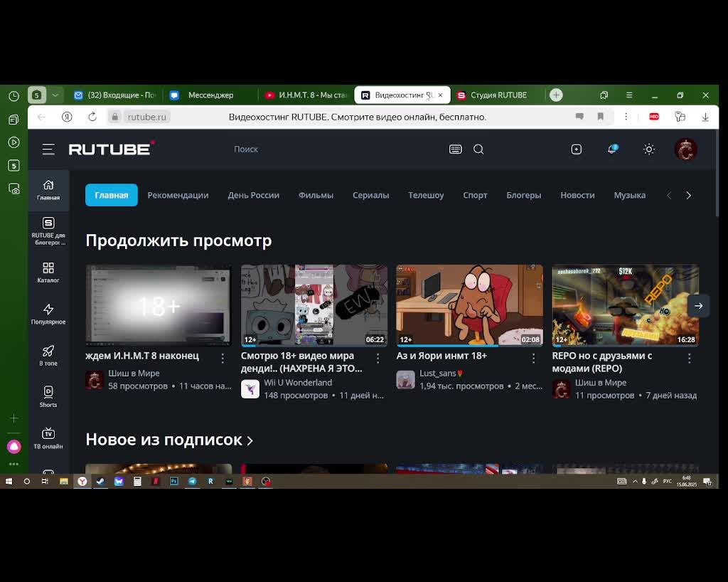Open channel Wii U Wonderland

click(298, 382)
